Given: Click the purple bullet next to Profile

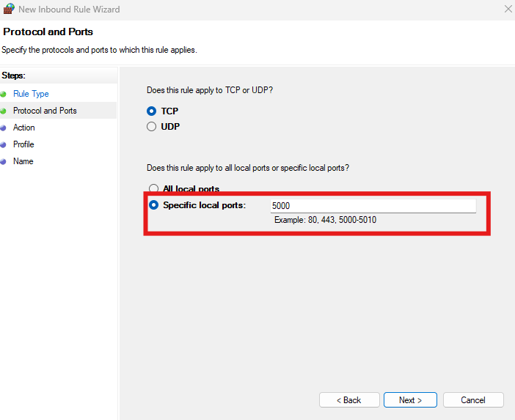Looking at the screenshot, I should (4, 144).
